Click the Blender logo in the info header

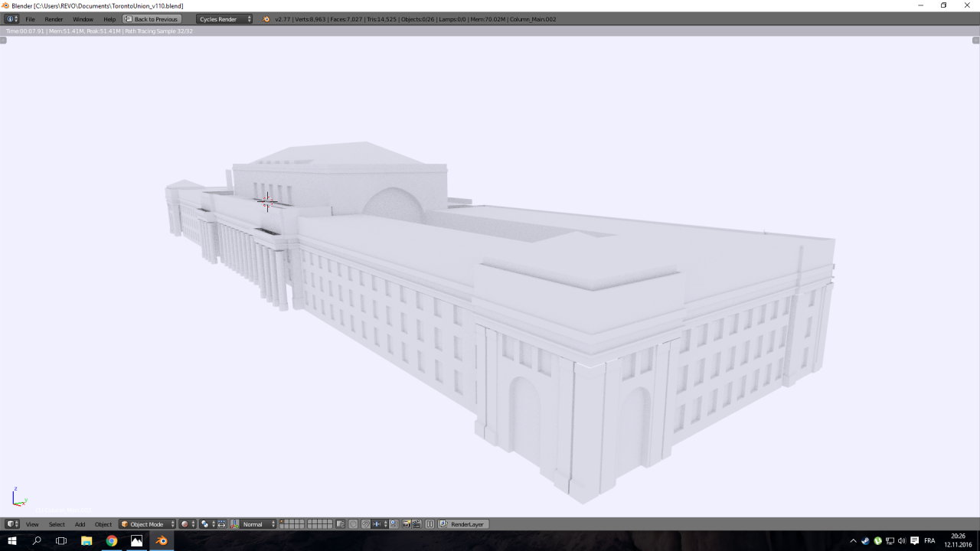click(x=266, y=19)
